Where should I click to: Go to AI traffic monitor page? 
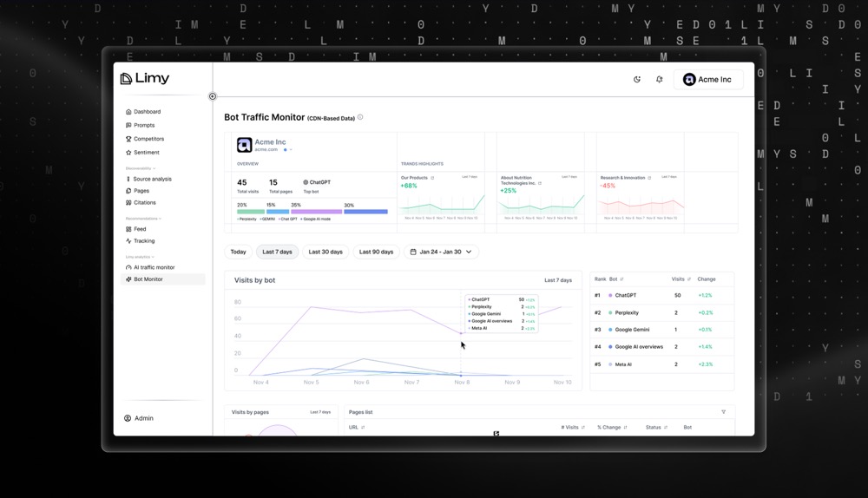(x=154, y=267)
